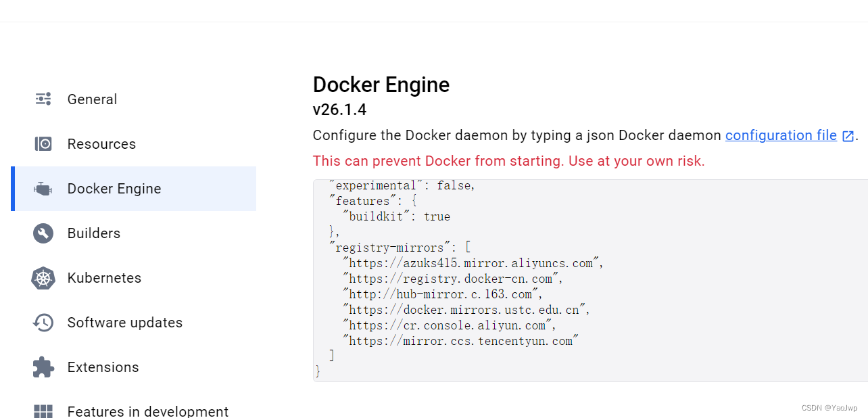Click the v26.1.4 version label
This screenshot has height=418, width=868.
pos(340,109)
